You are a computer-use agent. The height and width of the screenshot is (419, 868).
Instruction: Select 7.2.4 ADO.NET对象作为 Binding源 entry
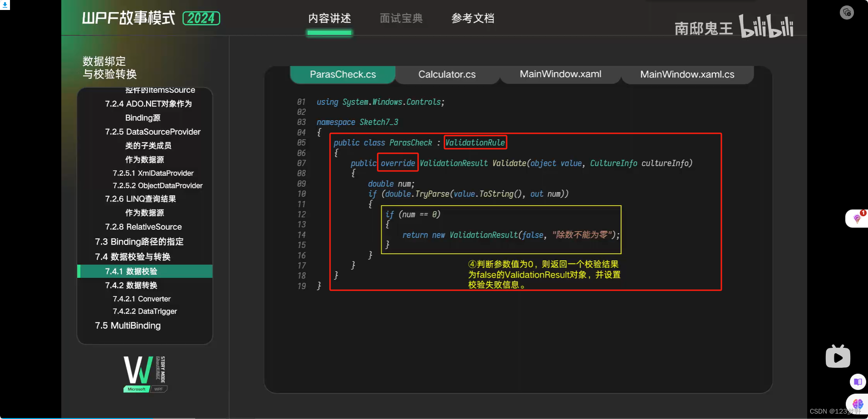click(x=148, y=111)
